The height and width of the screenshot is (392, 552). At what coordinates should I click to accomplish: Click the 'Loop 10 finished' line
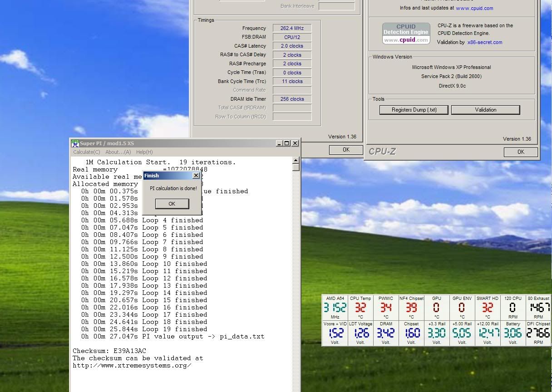144,264
